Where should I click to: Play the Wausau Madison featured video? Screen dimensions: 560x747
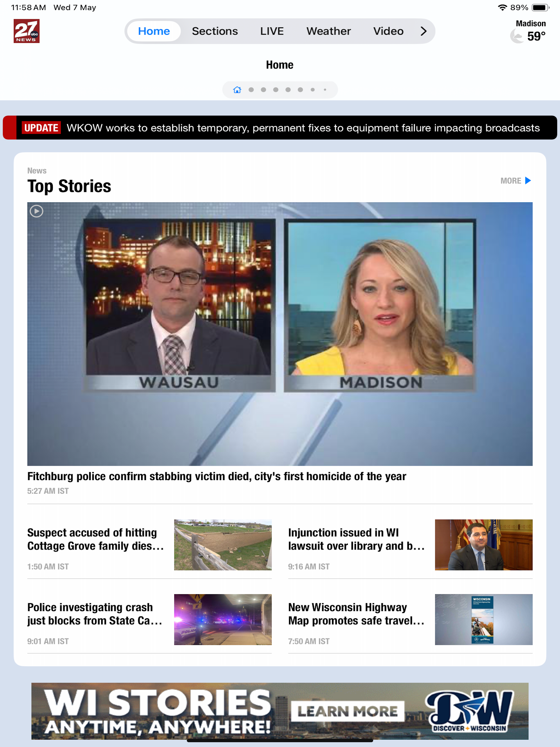coord(280,334)
